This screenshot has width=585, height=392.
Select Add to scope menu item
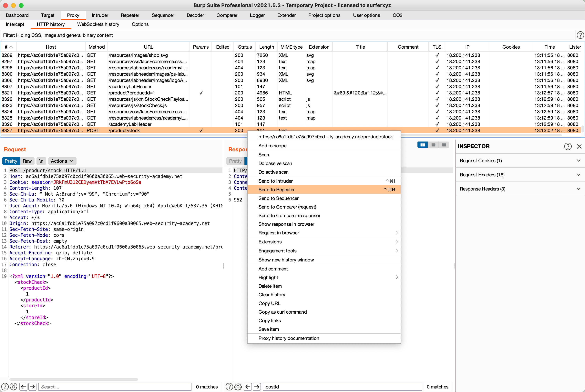click(x=324, y=146)
